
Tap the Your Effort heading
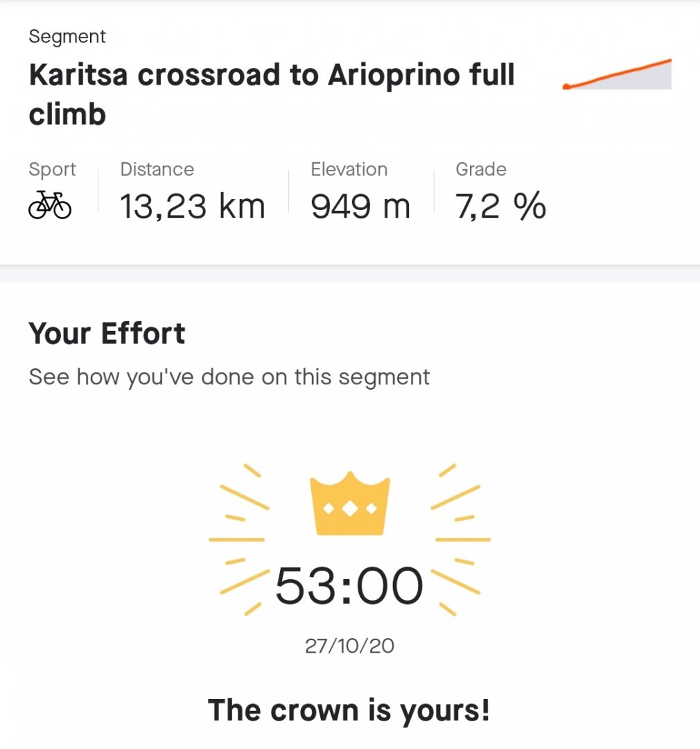pos(107,333)
